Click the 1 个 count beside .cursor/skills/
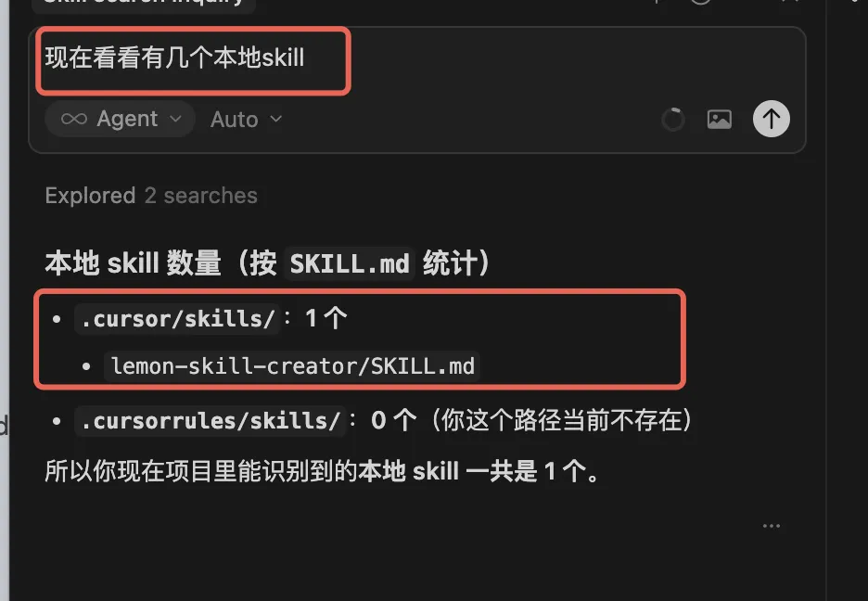Image resolution: width=868 pixels, height=601 pixels. (x=326, y=318)
